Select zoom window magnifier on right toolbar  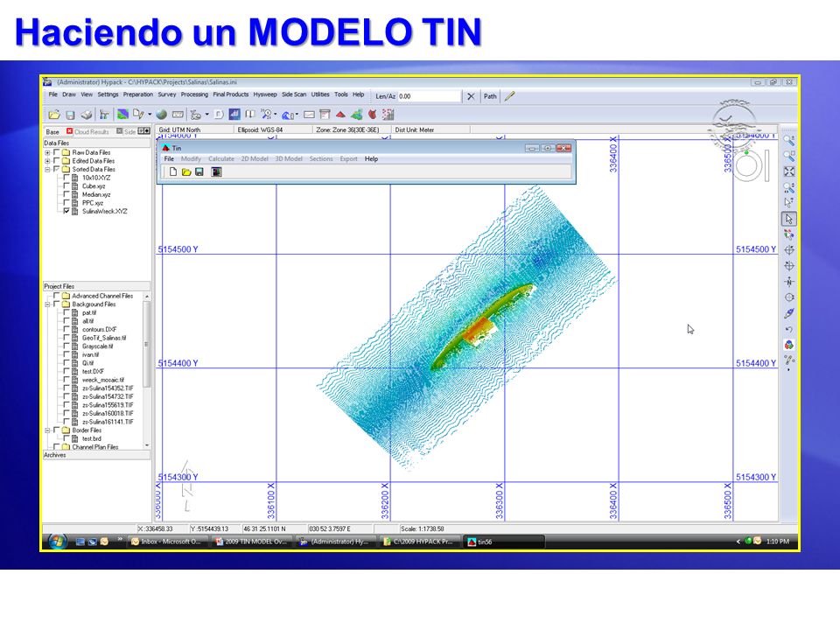tap(789, 156)
